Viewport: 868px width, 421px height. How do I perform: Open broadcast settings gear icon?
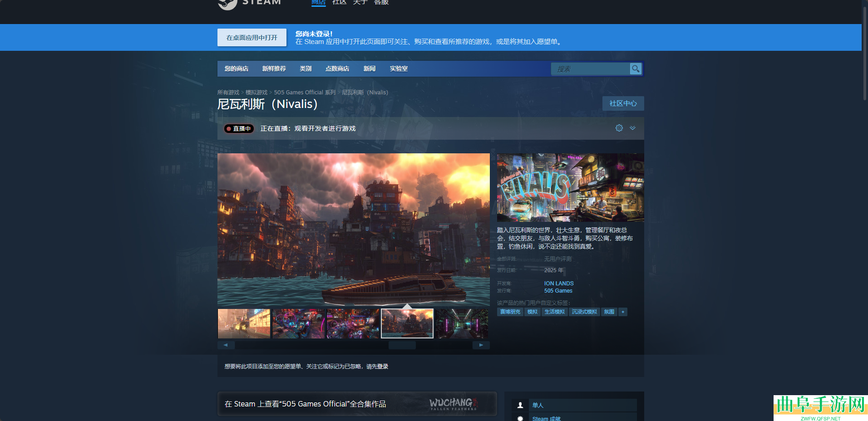(x=619, y=128)
